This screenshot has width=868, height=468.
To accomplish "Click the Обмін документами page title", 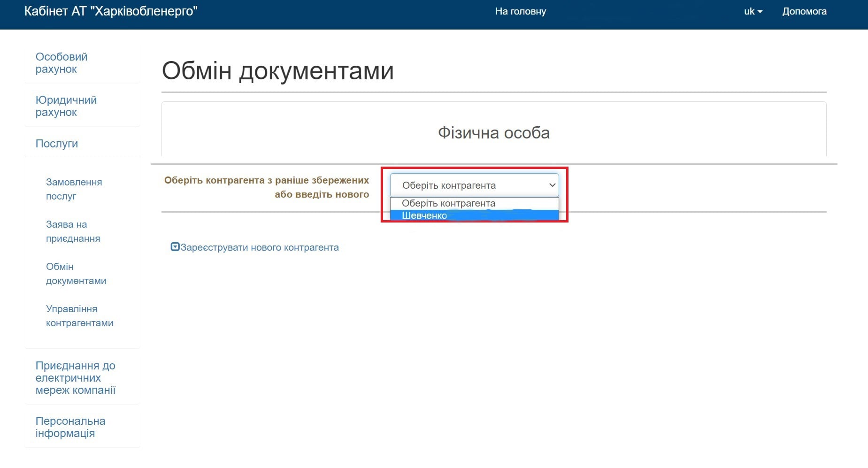I will (277, 71).
